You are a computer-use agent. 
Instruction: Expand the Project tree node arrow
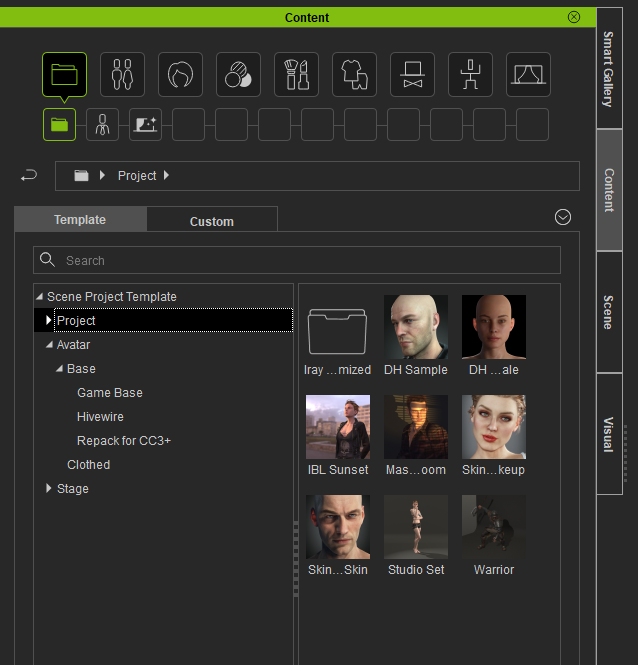48,320
